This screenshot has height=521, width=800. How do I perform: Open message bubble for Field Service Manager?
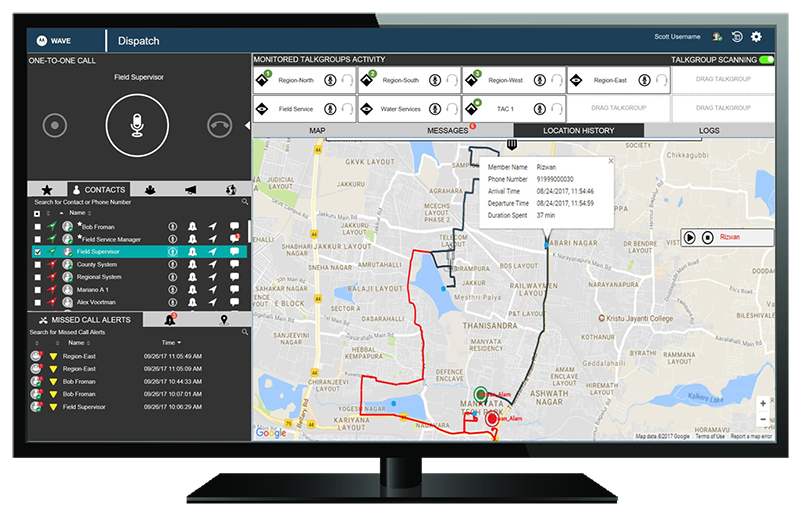click(234, 239)
